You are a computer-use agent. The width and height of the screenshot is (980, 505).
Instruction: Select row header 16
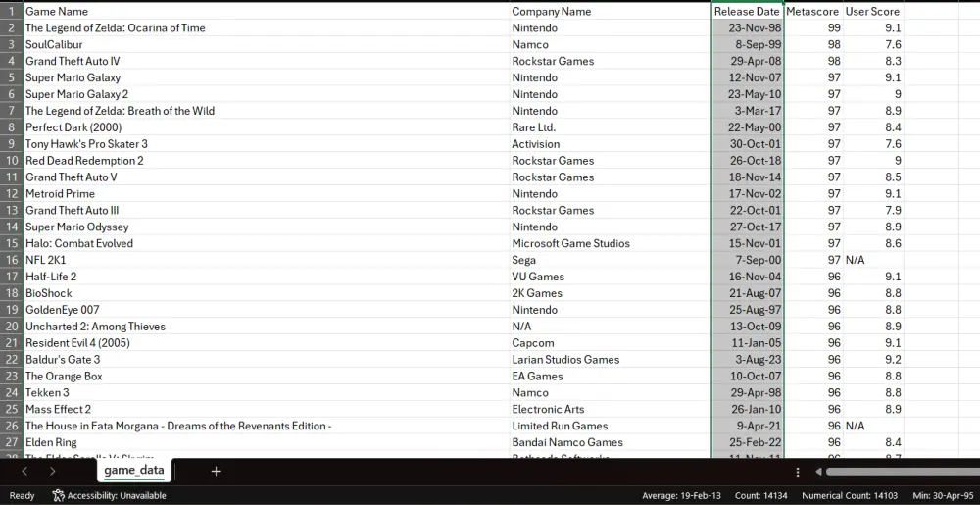(x=11, y=260)
